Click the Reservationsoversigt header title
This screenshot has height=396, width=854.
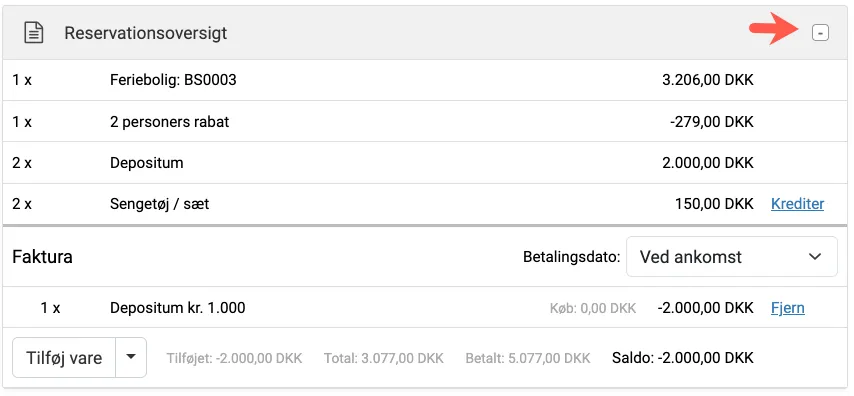tap(145, 33)
